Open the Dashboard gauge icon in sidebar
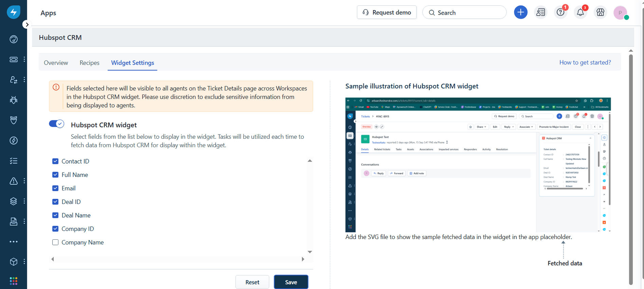 [x=14, y=39]
